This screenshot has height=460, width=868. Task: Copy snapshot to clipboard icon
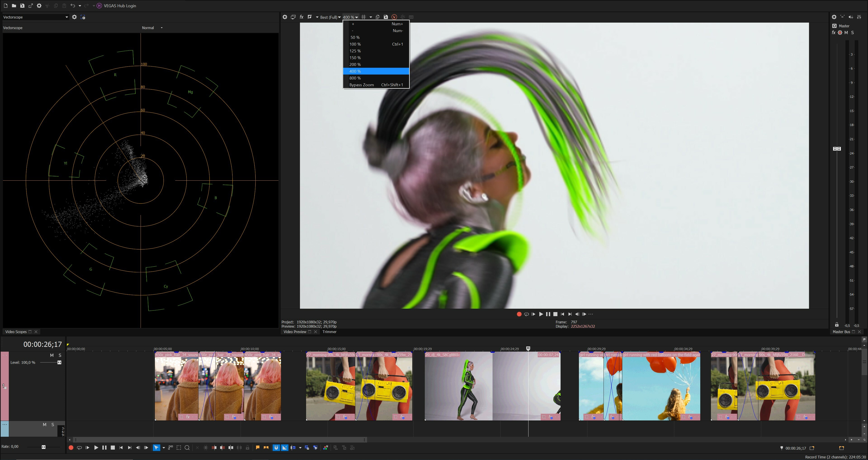377,17
